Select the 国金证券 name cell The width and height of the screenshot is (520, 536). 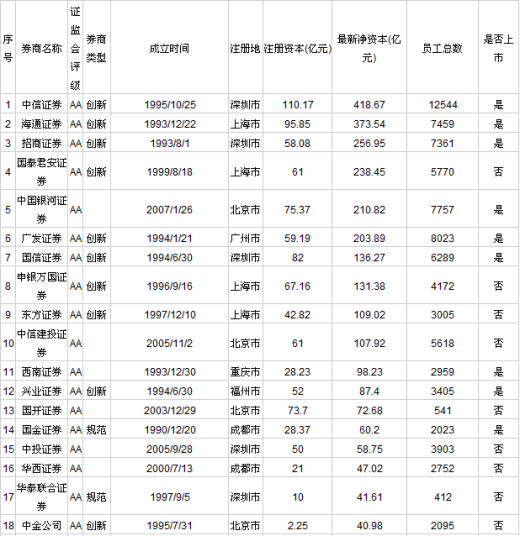click(41, 429)
